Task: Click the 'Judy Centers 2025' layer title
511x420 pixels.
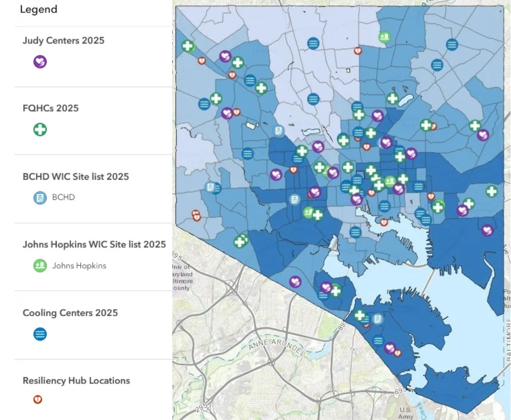Action: pos(63,40)
